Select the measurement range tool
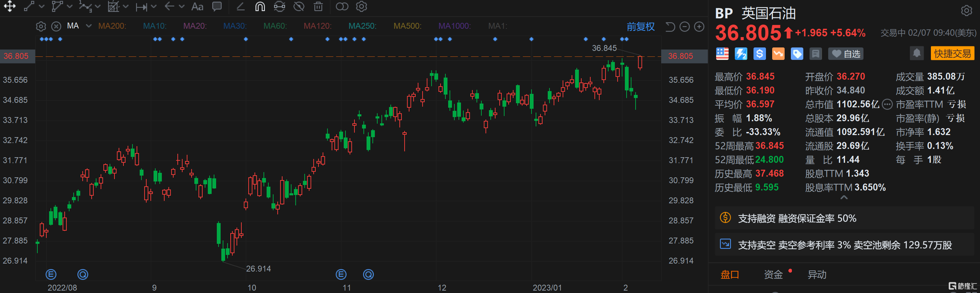 coord(113,7)
